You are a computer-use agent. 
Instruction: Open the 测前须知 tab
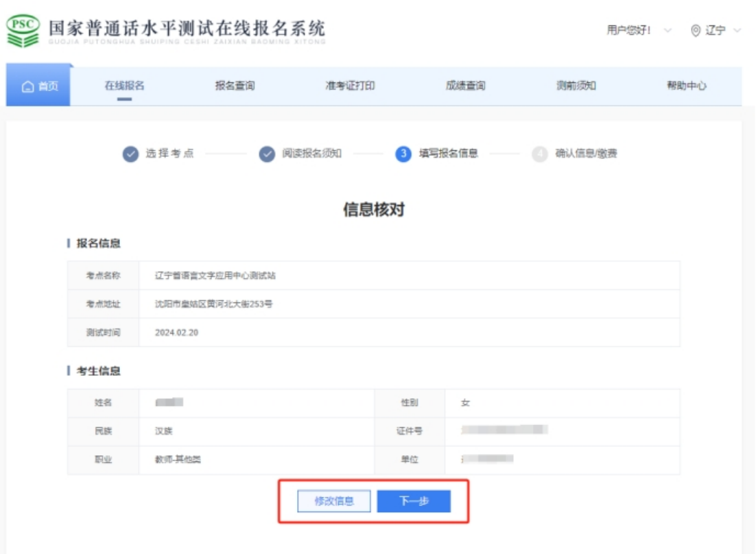(x=576, y=86)
